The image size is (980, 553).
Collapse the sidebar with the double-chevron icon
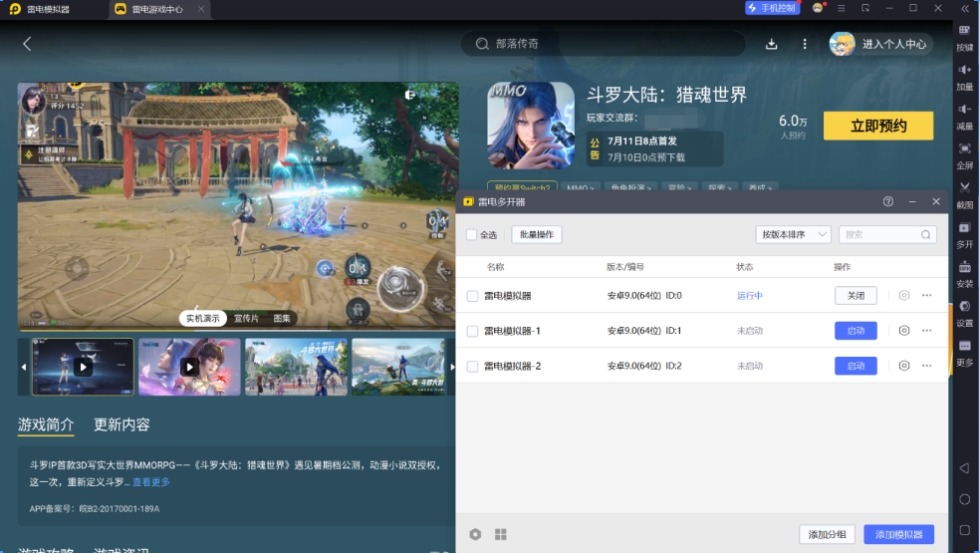pyautogui.click(x=964, y=9)
